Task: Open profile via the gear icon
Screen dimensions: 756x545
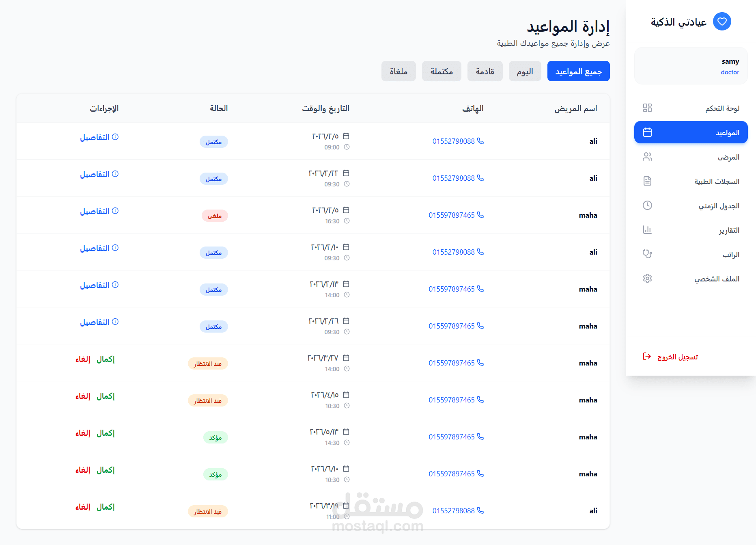Action: [x=647, y=279]
